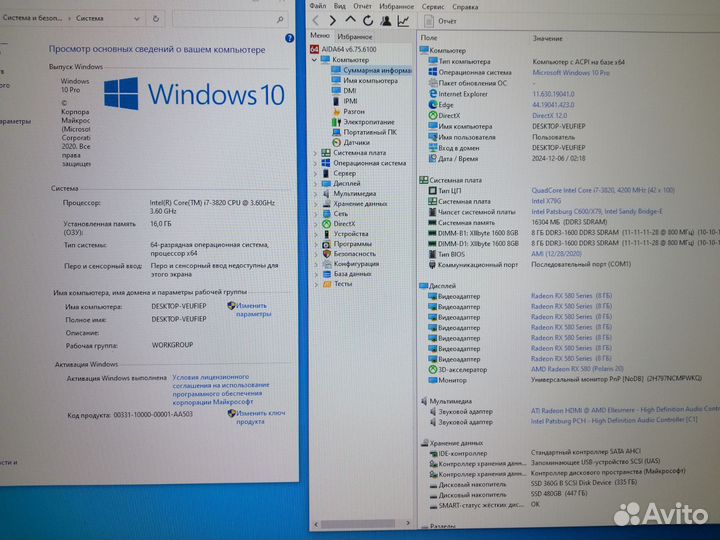Viewport: 720px width, 540px height.
Task: Switch to the Избранное tab
Action: 355,35
